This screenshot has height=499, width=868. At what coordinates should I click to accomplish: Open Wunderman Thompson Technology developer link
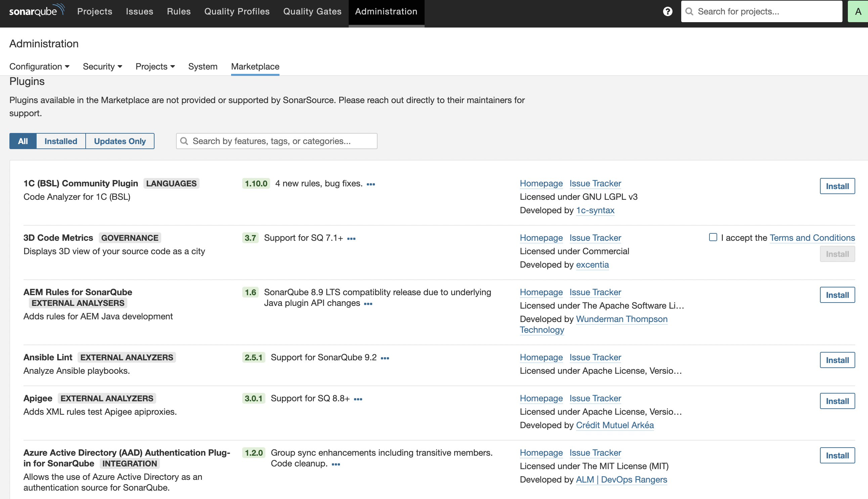coord(621,319)
